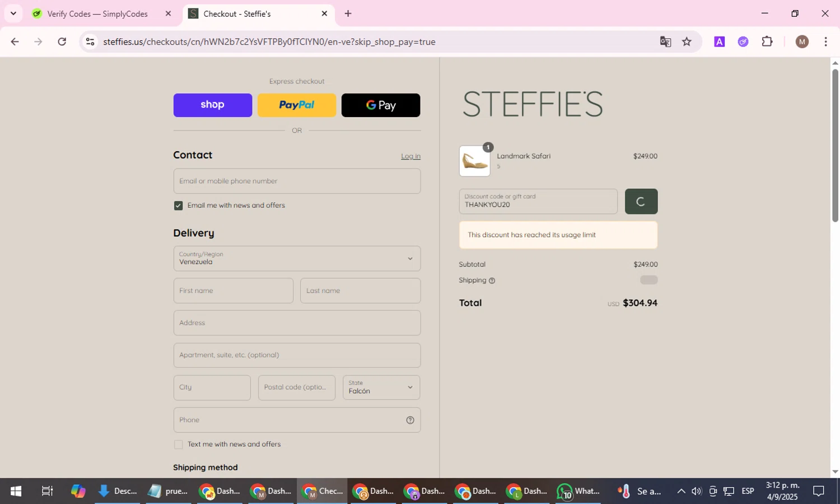Pay with PayPal button
Screen dimensions: 840x504
pos(297,105)
